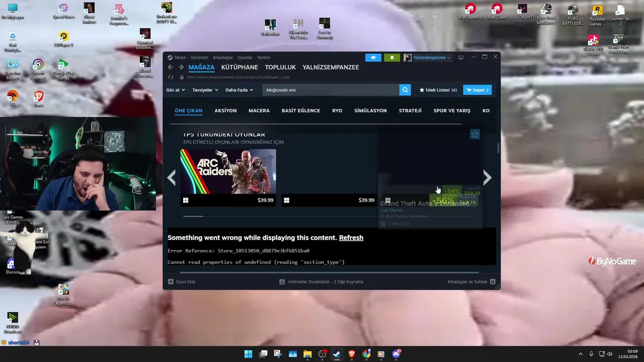Select the MACERA category tab
Screen dimensions: 644x362
click(259, 111)
